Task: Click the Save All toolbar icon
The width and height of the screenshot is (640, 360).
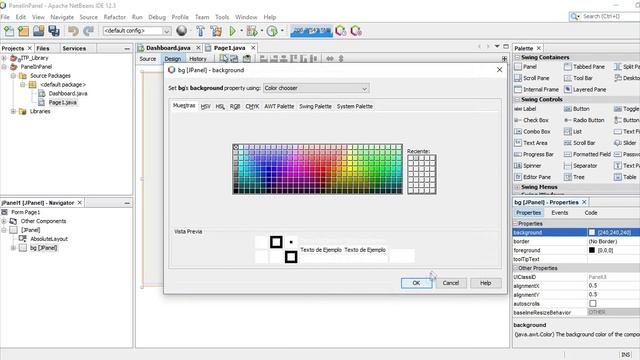Action: point(54,31)
